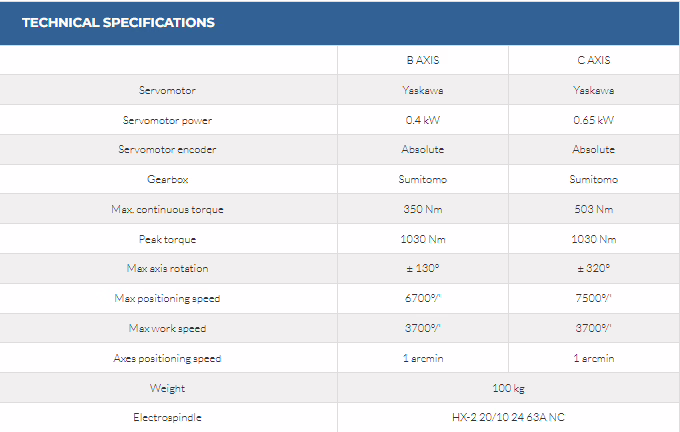The width and height of the screenshot is (680, 432).
Task: Click the Max axis rotation label
Action: click(x=167, y=268)
